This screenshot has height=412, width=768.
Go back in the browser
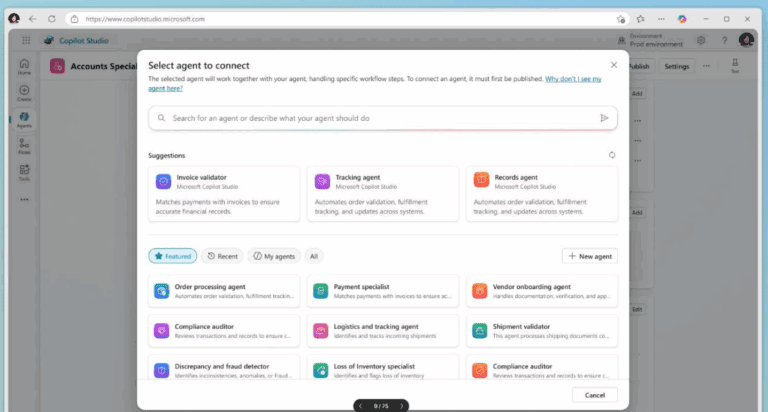32,19
